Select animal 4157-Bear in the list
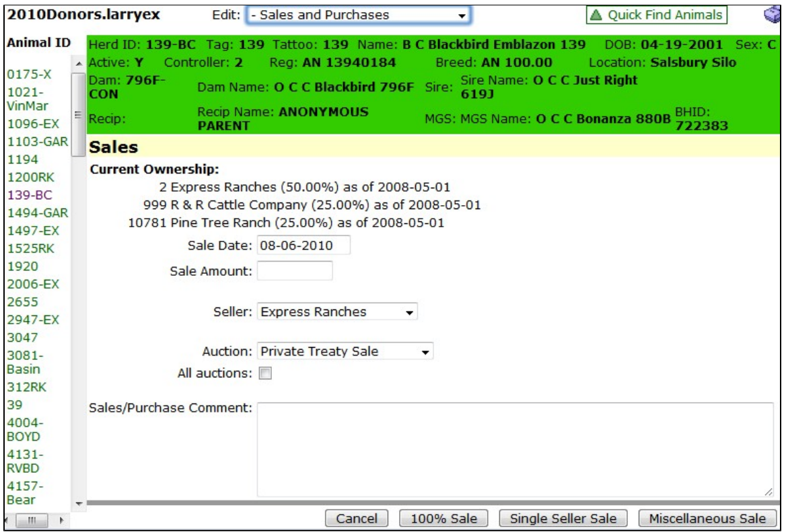The image size is (786, 532). (x=25, y=493)
